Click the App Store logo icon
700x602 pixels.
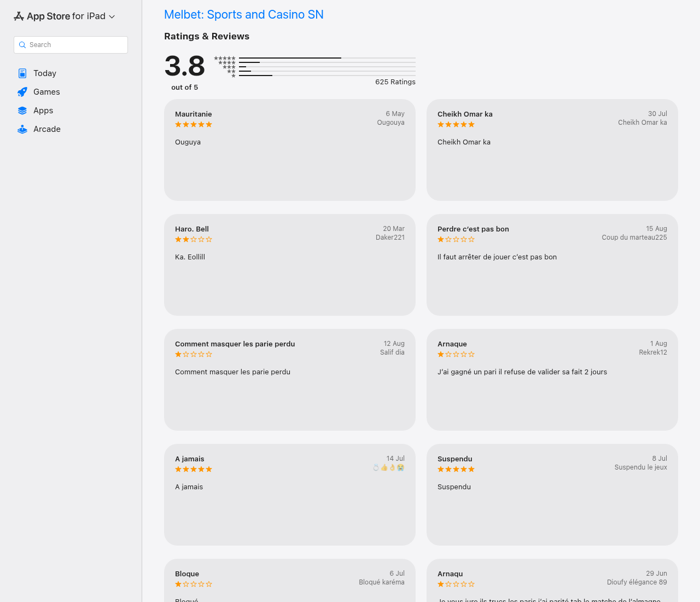click(x=19, y=16)
